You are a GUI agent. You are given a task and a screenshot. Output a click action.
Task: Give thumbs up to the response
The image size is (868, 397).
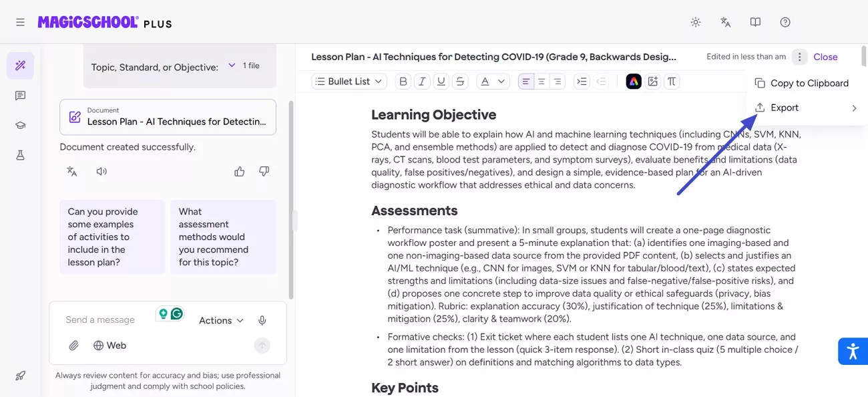pyautogui.click(x=240, y=171)
